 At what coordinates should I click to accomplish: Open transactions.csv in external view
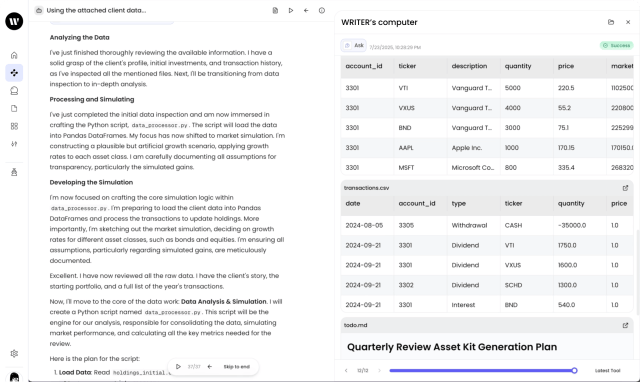(625, 188)
